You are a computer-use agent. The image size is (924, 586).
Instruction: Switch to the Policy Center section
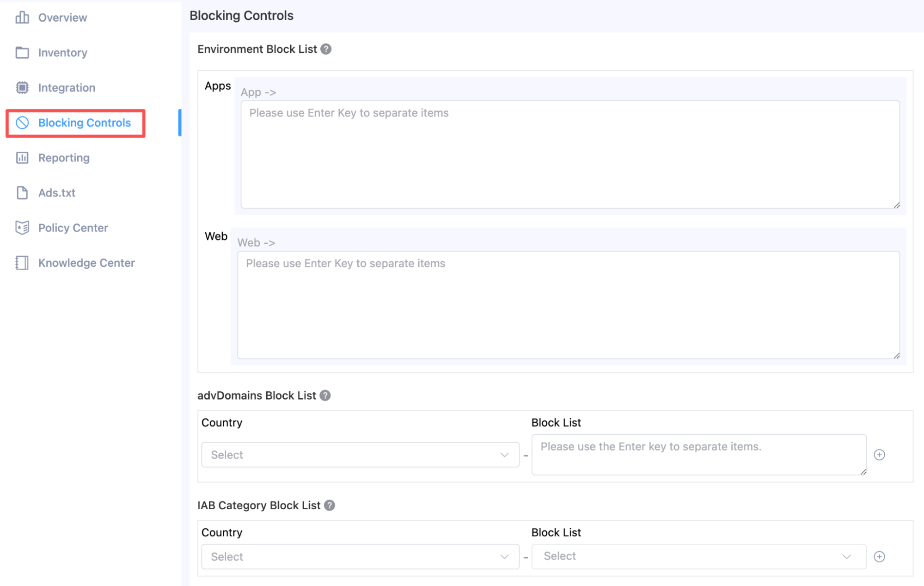(72, 228)
